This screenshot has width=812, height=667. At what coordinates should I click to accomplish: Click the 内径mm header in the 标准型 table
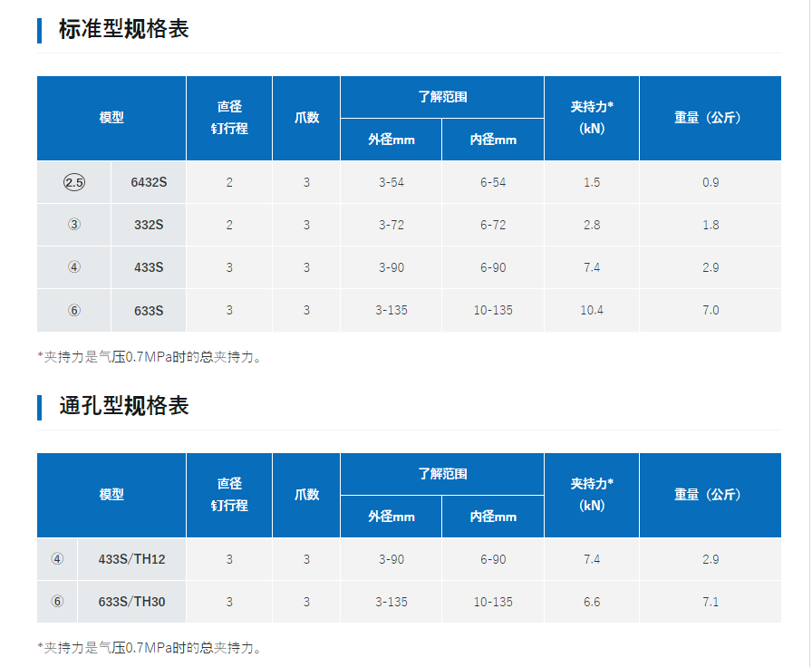coord(493,140)
